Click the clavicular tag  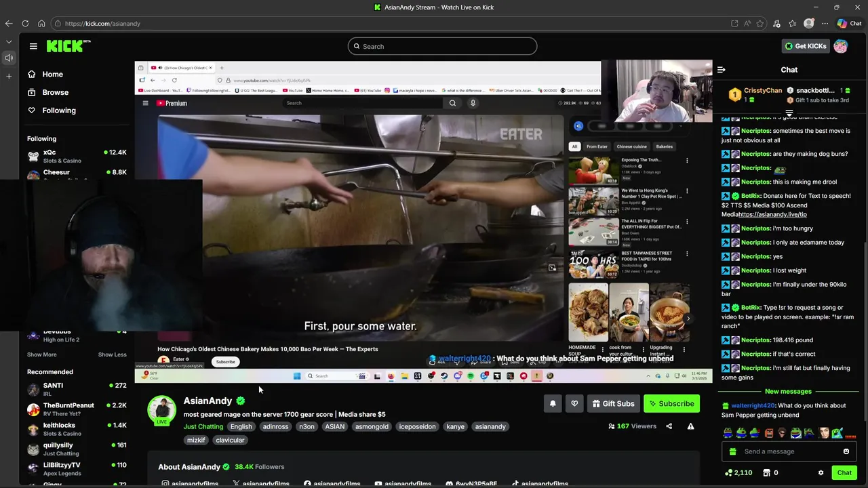(x=230, y=441)
